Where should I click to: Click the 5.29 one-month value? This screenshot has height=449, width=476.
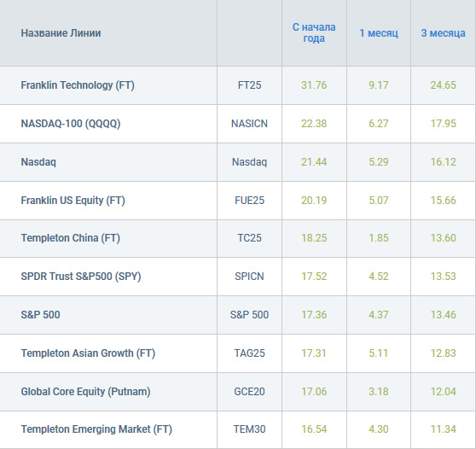pos(379,162)
